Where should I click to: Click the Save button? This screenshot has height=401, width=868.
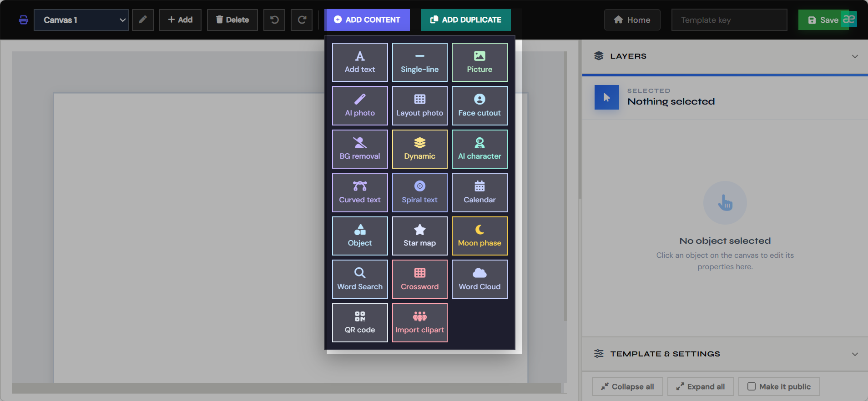coord(823,20)
